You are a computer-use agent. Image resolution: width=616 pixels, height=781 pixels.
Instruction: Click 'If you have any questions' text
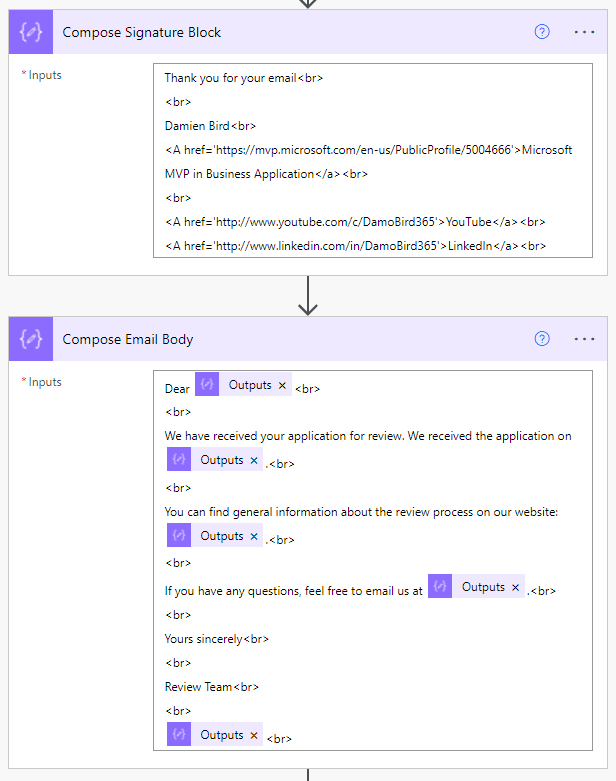293,591
